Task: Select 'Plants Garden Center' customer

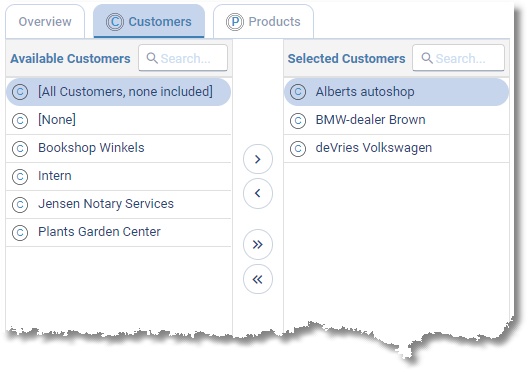Action: pyautogui.click(x=118, y=232)
